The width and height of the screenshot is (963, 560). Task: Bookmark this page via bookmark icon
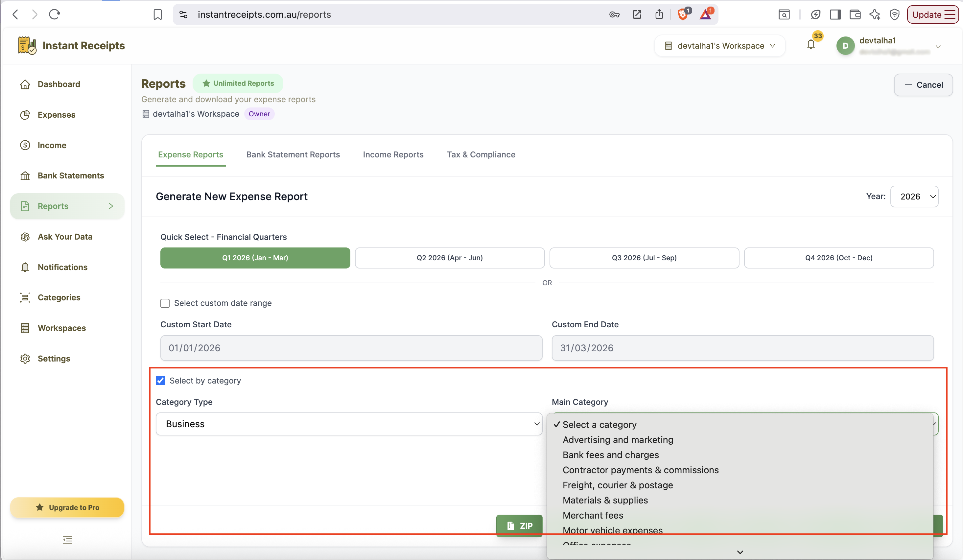[x=157, y=14]
